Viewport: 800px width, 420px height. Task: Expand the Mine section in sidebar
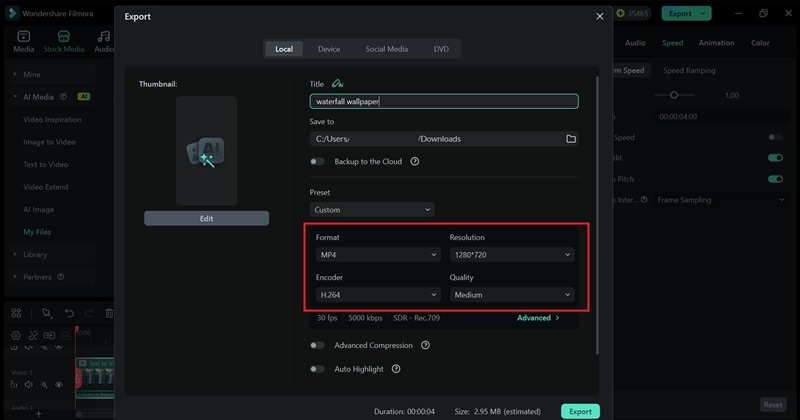tap(15, 74)
